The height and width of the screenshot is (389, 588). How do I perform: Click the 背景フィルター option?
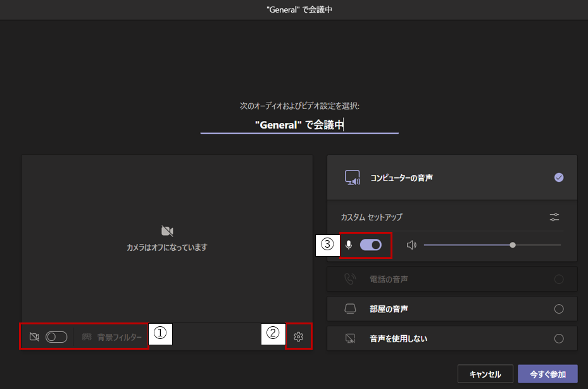112,337
